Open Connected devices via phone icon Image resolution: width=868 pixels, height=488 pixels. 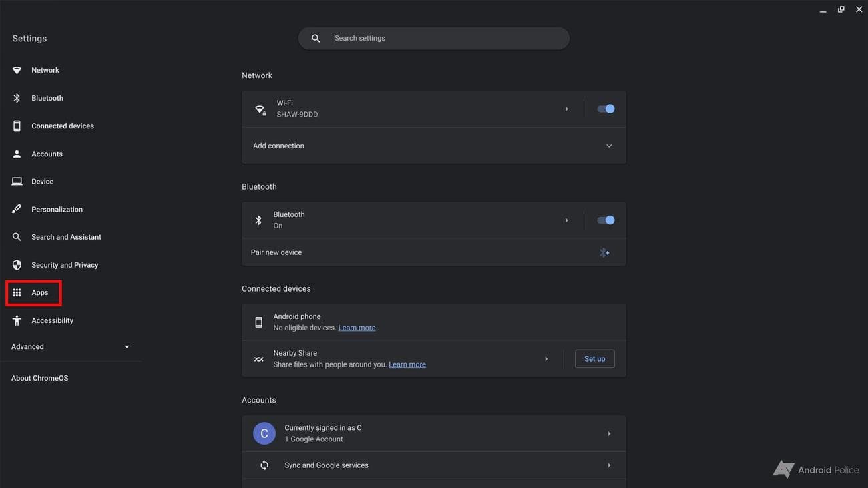[x=17, y=126]
